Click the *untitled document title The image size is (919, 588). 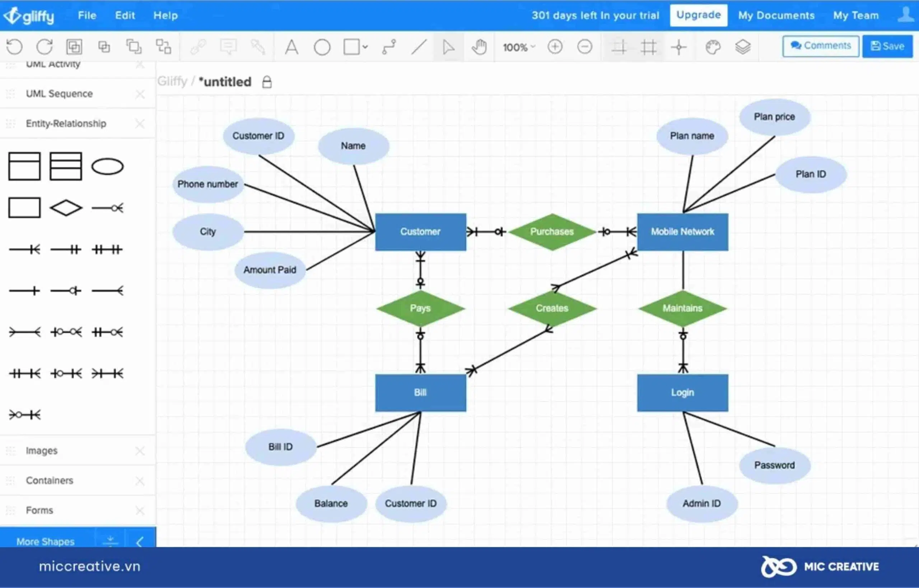(x=225, y=82)
